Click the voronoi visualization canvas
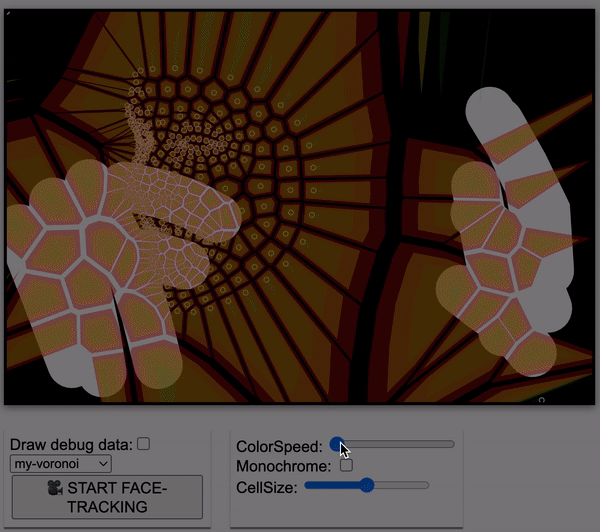This screenshot has height=532, width=600. pyautogui.click(x=300, y=207)
